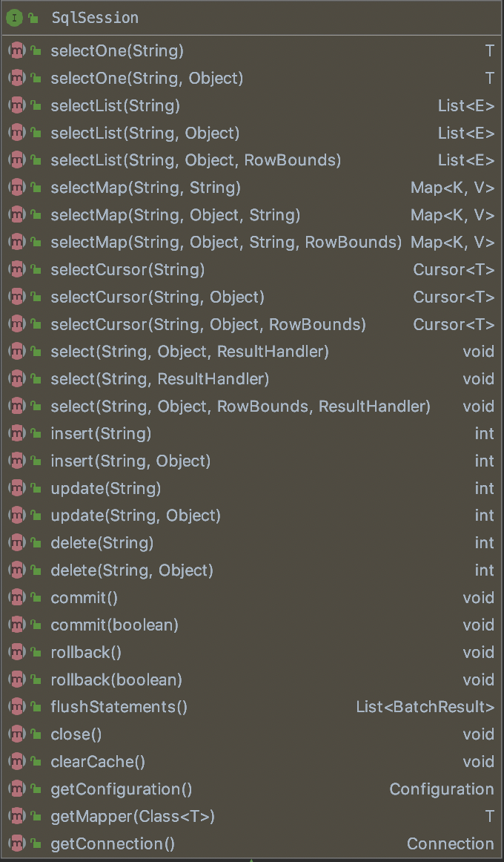Click the Connection return type label

[x=450, y=843]
